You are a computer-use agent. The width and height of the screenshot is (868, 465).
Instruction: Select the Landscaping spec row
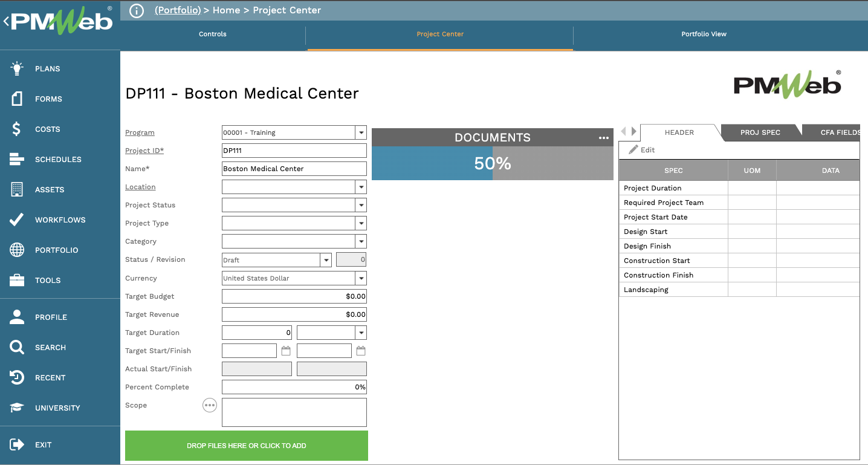[x=739, y=290]
